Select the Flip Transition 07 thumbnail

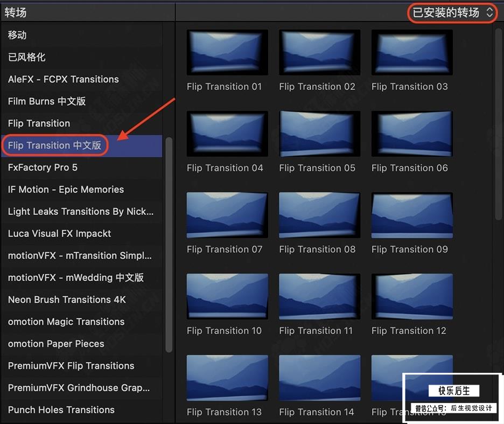point(227,215)
